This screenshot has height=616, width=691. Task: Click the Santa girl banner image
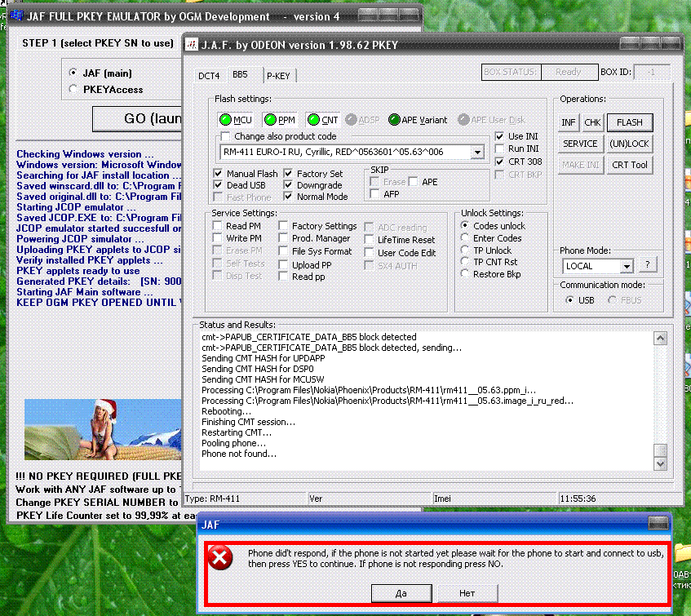tap(103, 429)
